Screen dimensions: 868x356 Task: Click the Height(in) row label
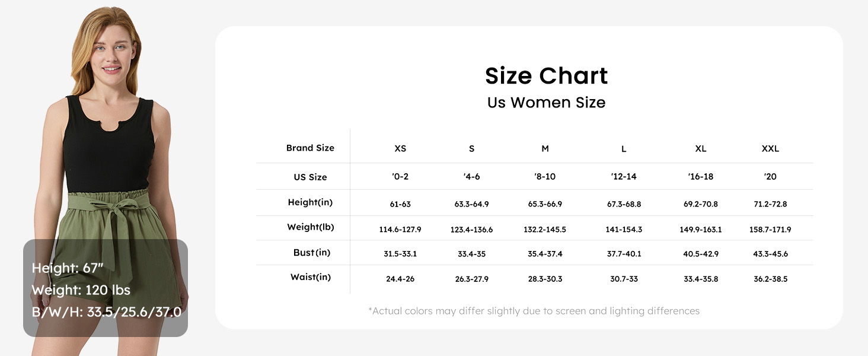tap(310, 202)
